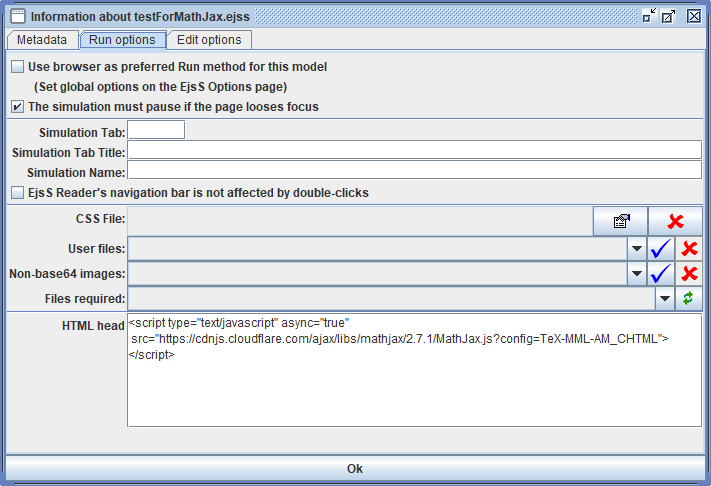
Task: Refresh the Files required list
Action: [x=688, y=298]
